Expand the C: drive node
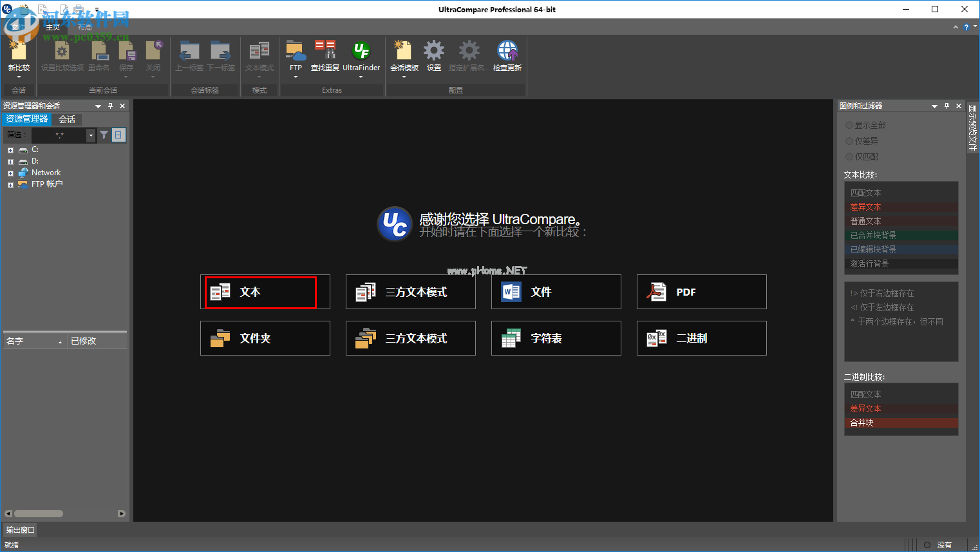 click(x=10, y=150)
